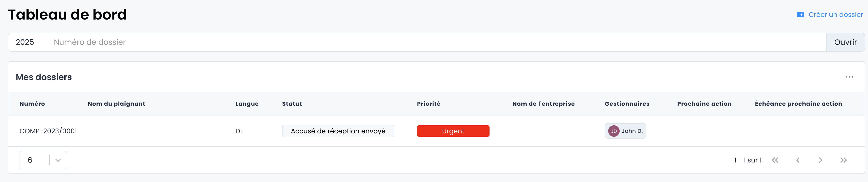Screen dimensions: 868x182
Task: Open the 2025 year selector
Action: [25, 42]
